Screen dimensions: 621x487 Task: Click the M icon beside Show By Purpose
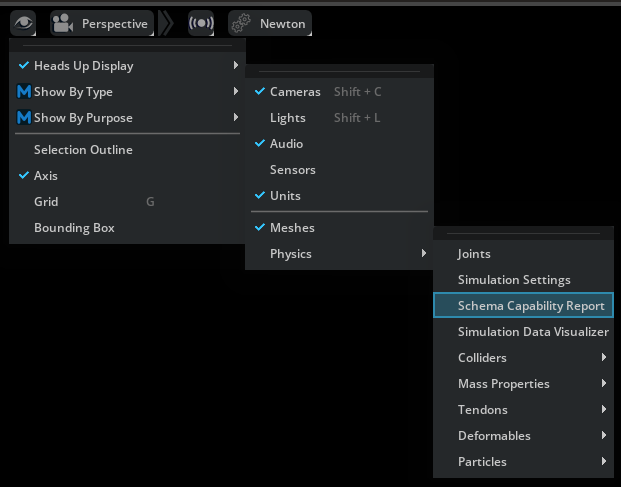coord(24,118)
